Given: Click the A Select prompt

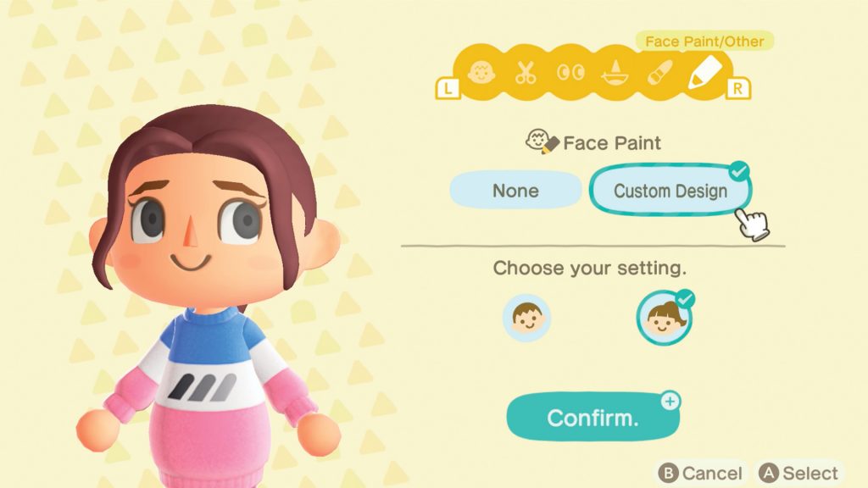Looking at the screenshot, I should coord(798,473).
